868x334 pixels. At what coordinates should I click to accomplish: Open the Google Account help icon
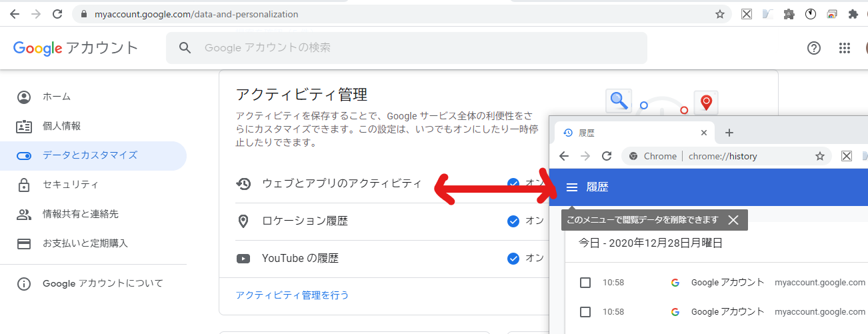tap(813, 48)
